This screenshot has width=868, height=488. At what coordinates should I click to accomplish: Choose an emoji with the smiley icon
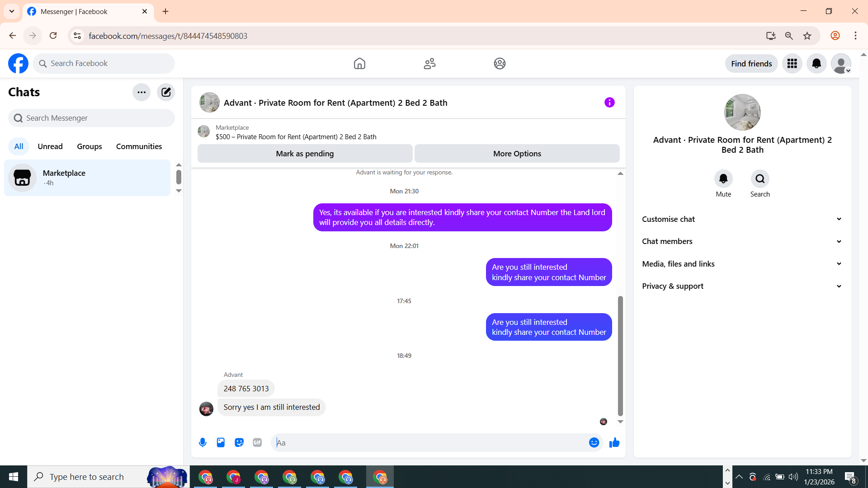click(x=594, y=443)
